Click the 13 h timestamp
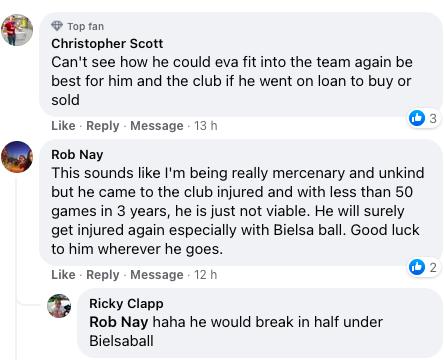The width and height of the screenshot is (444, 360). [x=206, y=126]
